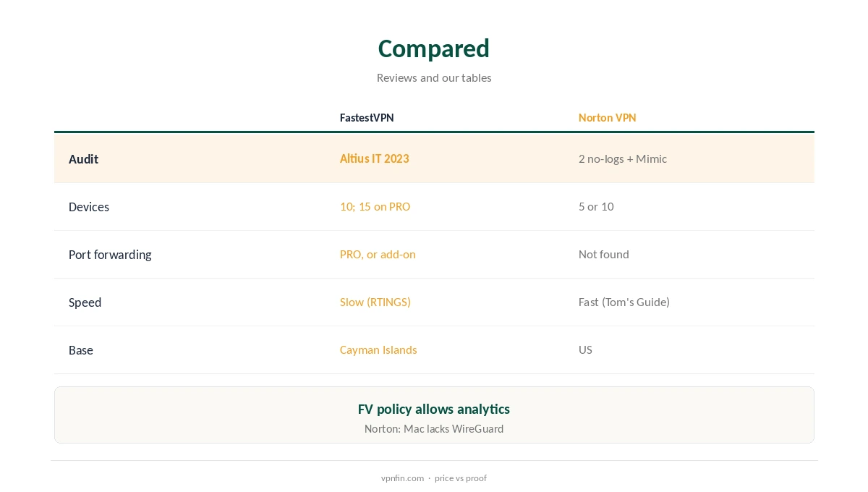Click the 'Norton: Mac lacks WireGuard' note
868x492 pixels.
(x=434, y=428)
